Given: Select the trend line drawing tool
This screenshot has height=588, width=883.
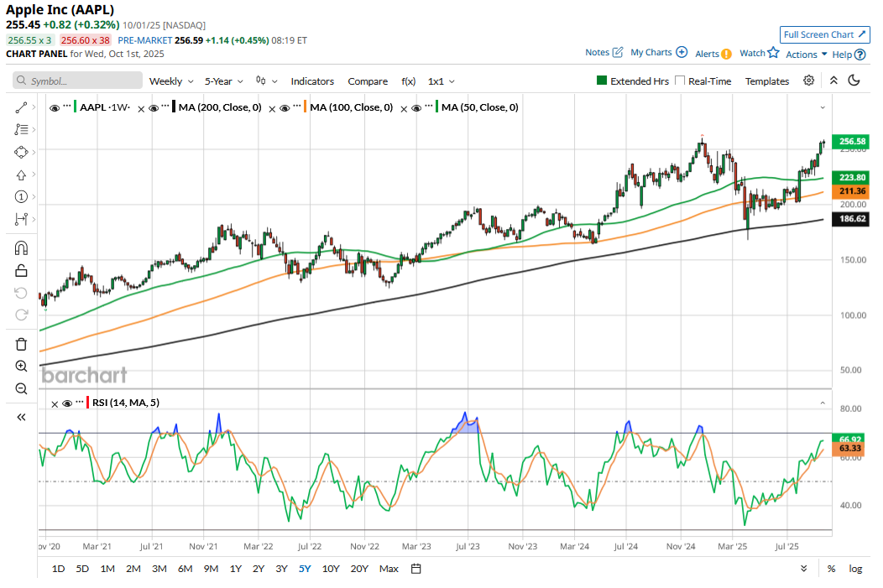Looking at the screenshot, I should click(x=21, y=107).
